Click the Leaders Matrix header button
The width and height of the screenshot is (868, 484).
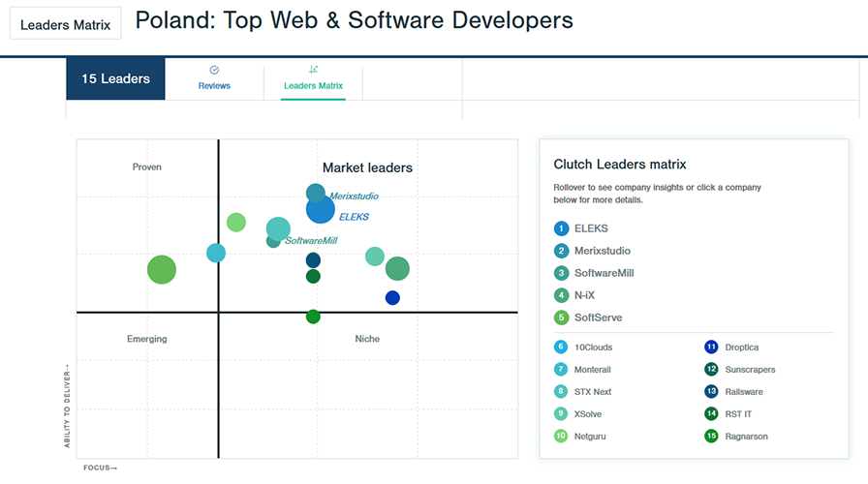[x=65, y=23]
